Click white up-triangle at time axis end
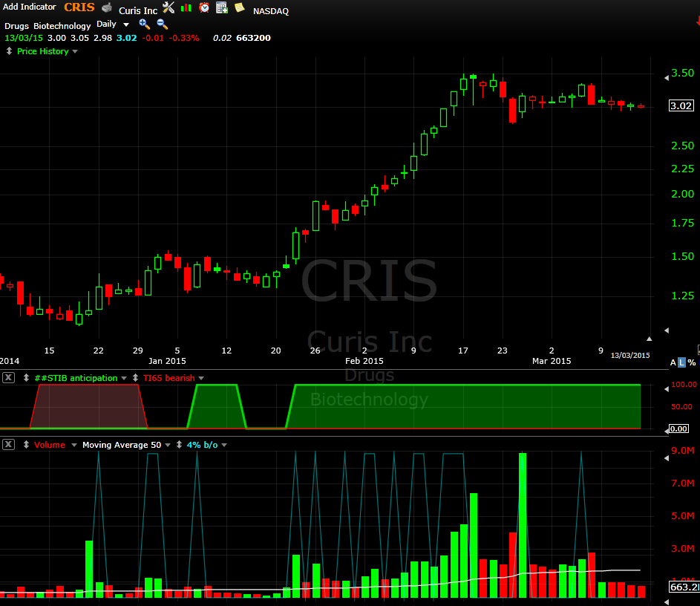This screenshot has height=606, width=700. coord(649,339)
